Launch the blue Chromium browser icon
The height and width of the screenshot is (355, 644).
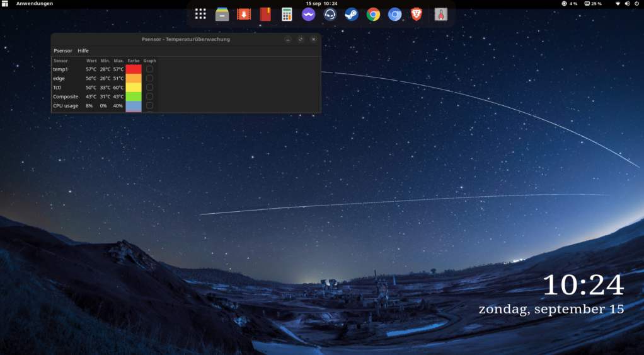pos(394,14)
